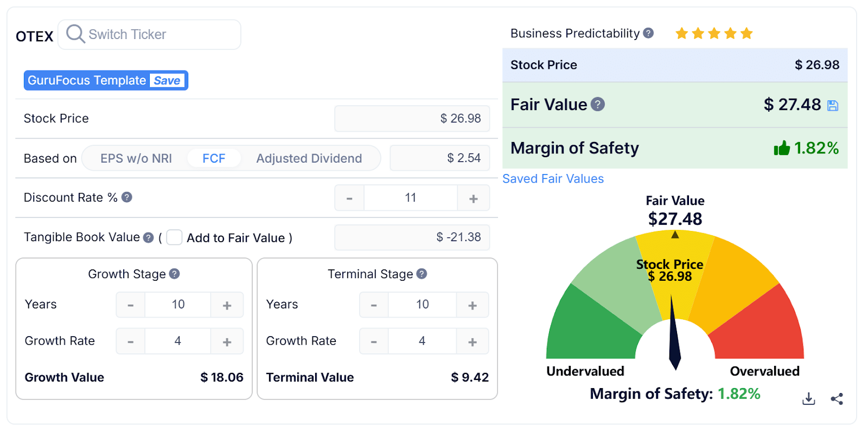Open the Tangible Book Value help tooltip
Image resolution: width=868 pixels, height=432 pixels.
click(x=148, y=237)
